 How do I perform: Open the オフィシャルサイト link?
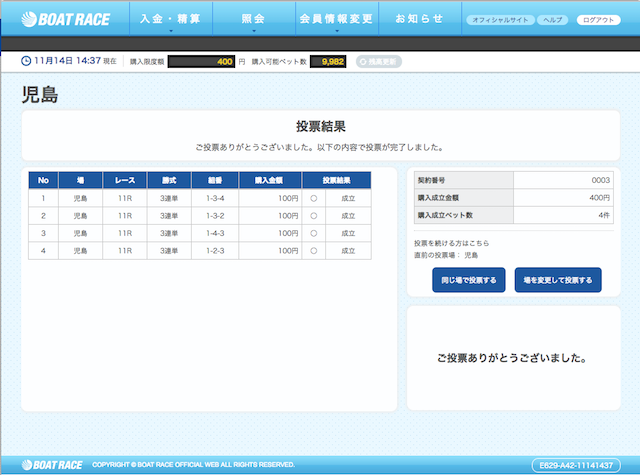tap(500, 20)
